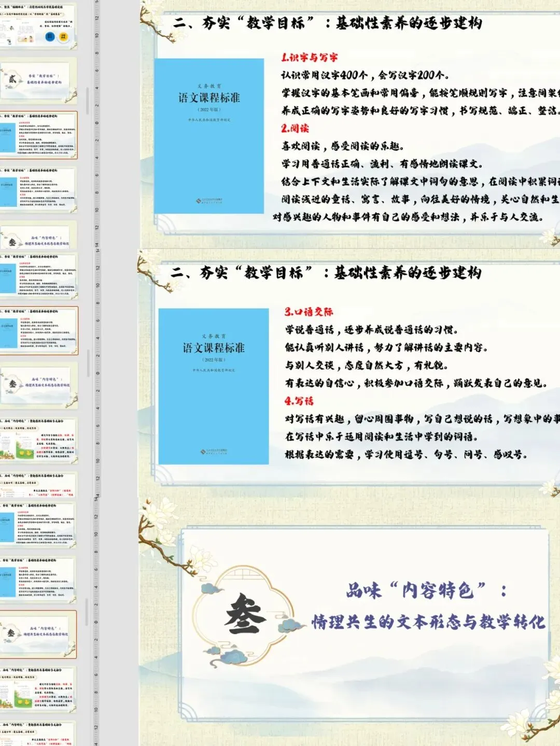
Task: Select the line starting 阅读浅近的童话
Action: [x=421, y=199]
